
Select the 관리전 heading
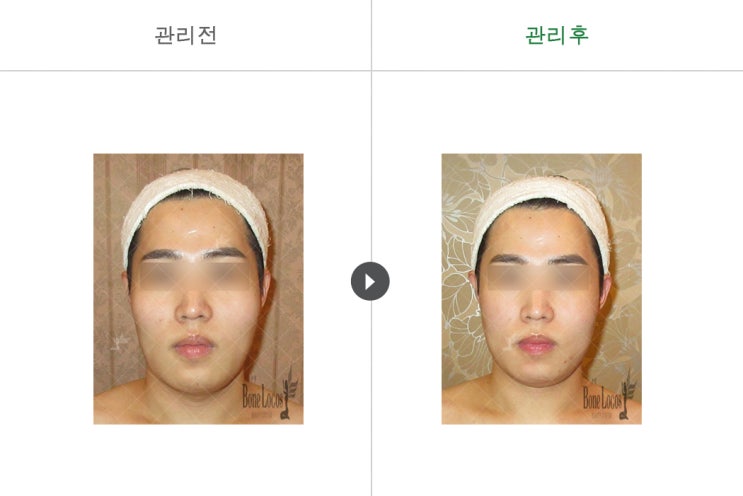tap(186, 35)
